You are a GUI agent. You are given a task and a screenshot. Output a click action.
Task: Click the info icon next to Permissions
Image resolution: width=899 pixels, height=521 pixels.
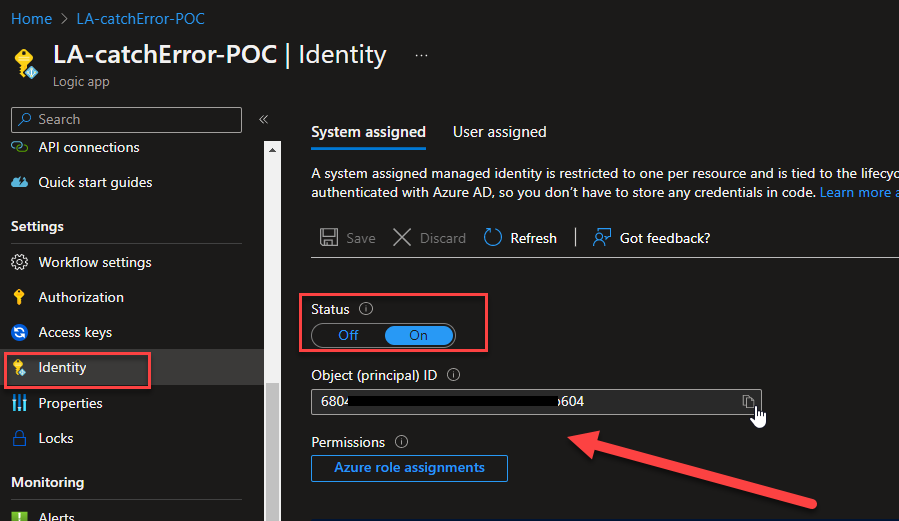tap(402, 442)
